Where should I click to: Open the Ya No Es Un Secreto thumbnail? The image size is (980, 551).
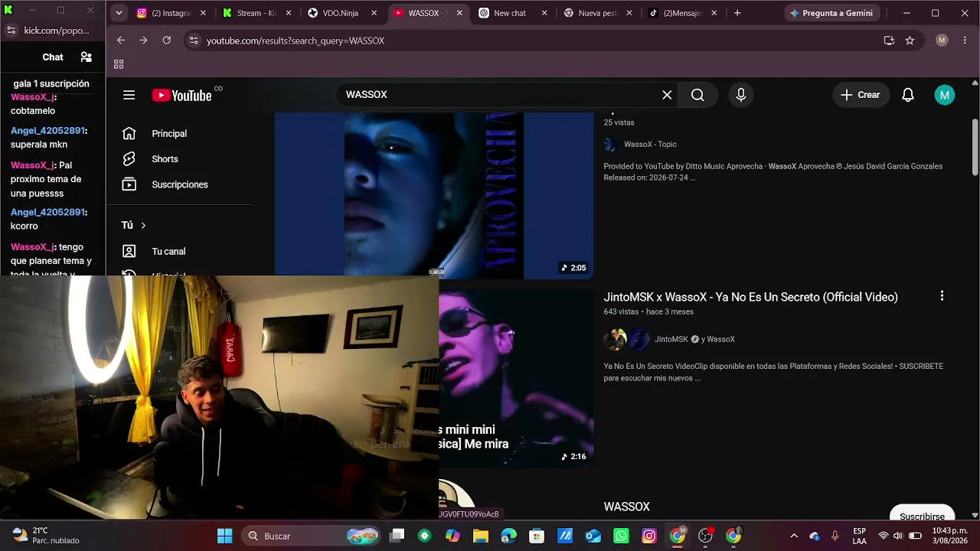point(516,379)
